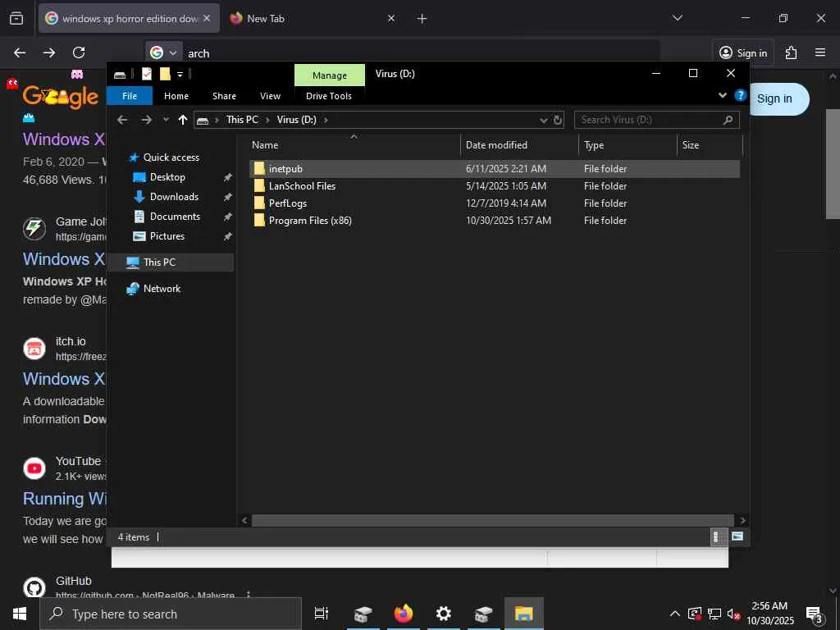This screenshot has width=840, height=630.
Task: Select the Drive Tools tab
Action: click(329, 96)
